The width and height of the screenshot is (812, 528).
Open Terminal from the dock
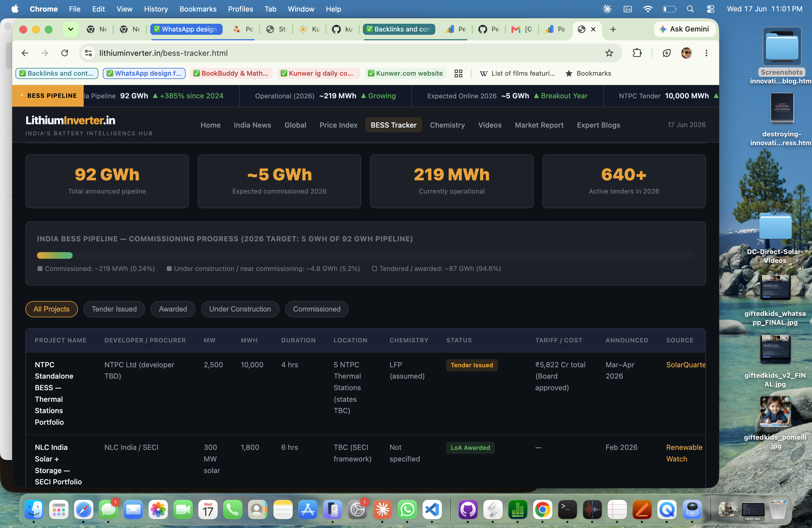[x=567, y=509]
